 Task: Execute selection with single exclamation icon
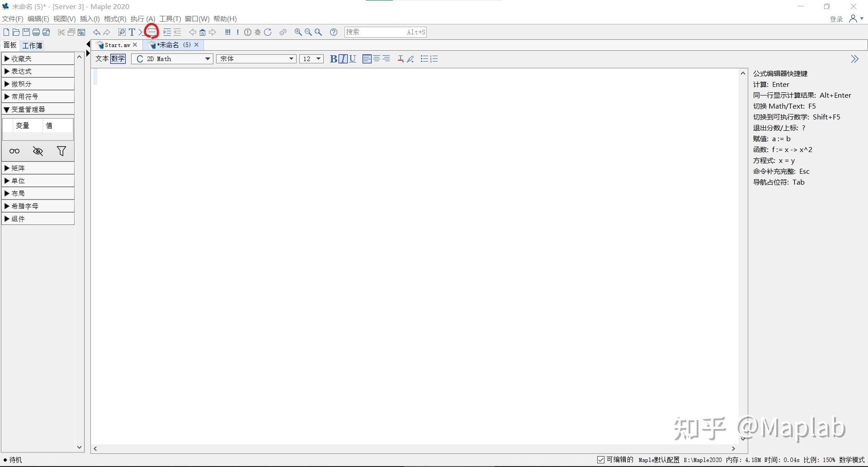click(238, 32)
